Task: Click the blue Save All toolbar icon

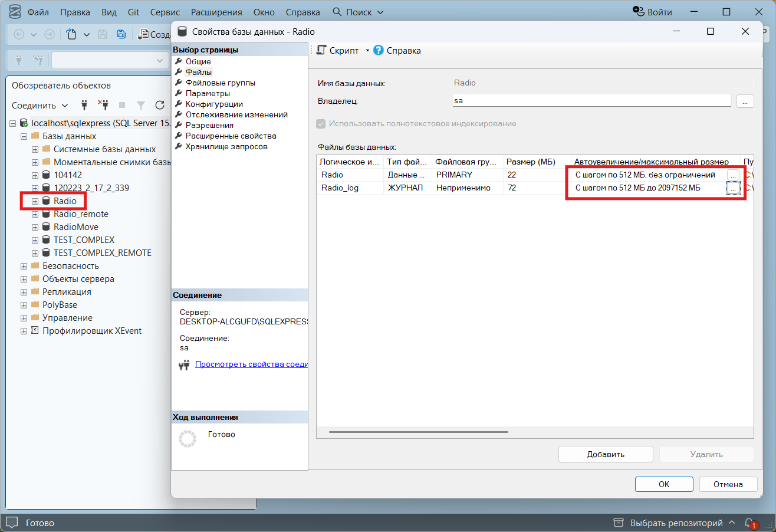Action: tap(121, 35)
